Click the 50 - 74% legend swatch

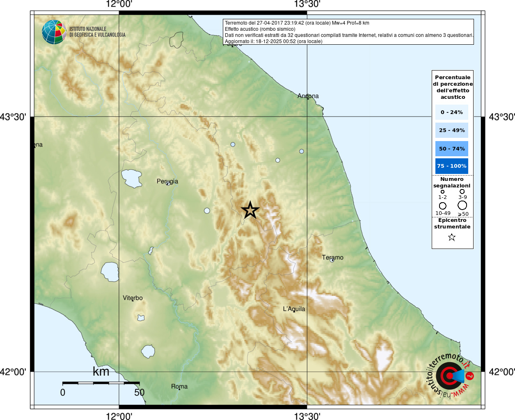451,148
